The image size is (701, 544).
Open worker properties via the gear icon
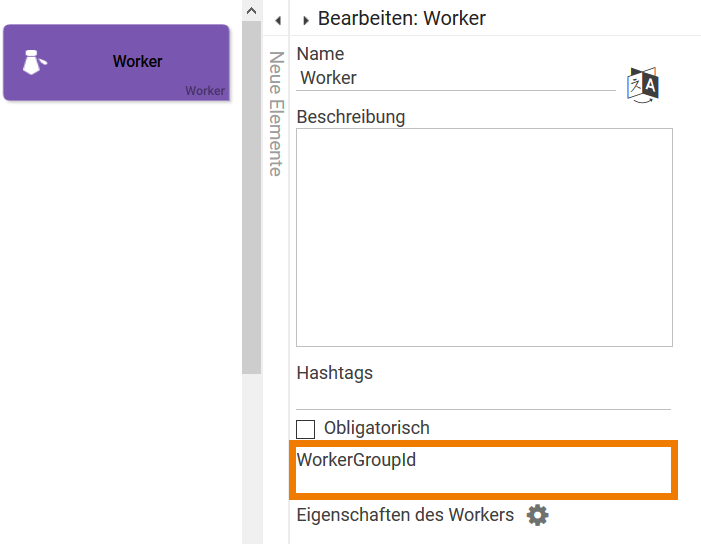click(x=538, y=515)
